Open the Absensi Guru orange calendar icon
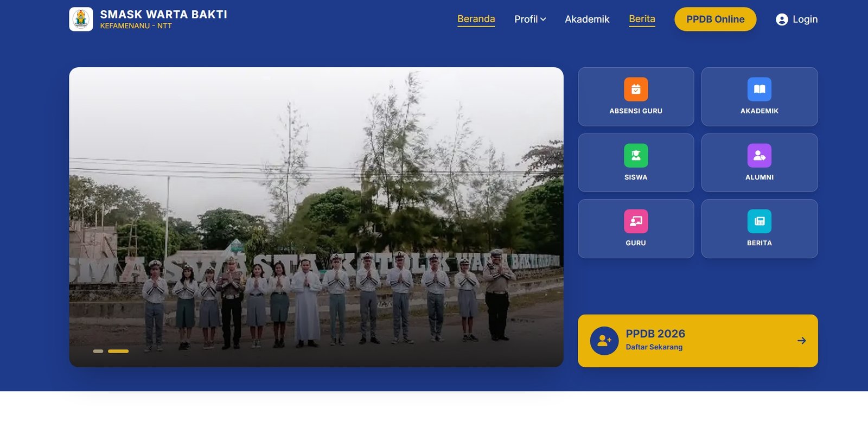This screenshot has width=868, height=434. pos(636,90)
